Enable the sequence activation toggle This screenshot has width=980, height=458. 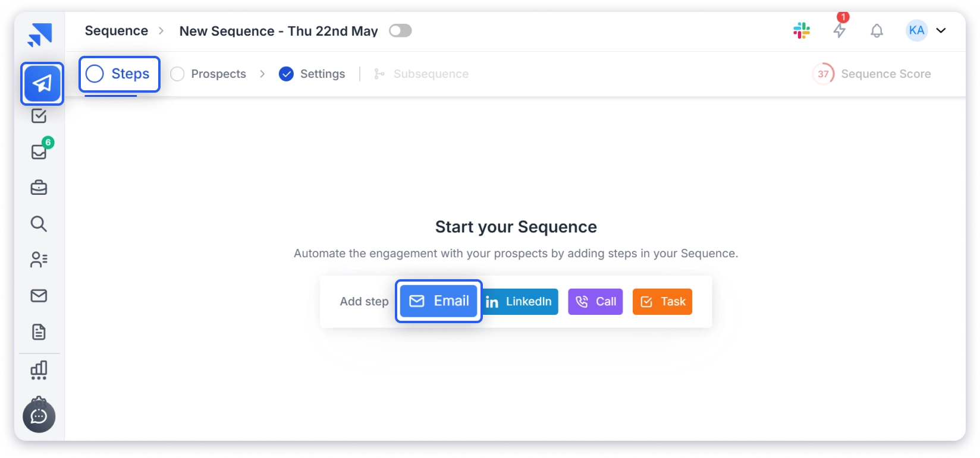coord(400,30)
